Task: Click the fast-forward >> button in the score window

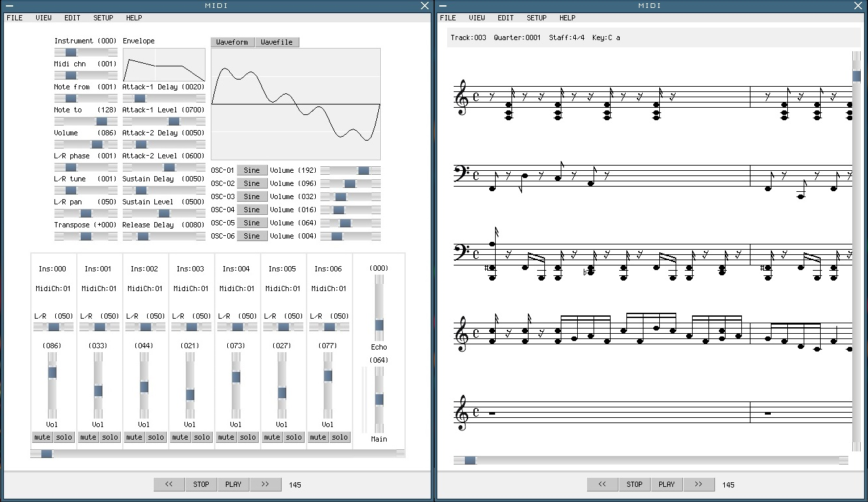Action: tap(699, 484)
